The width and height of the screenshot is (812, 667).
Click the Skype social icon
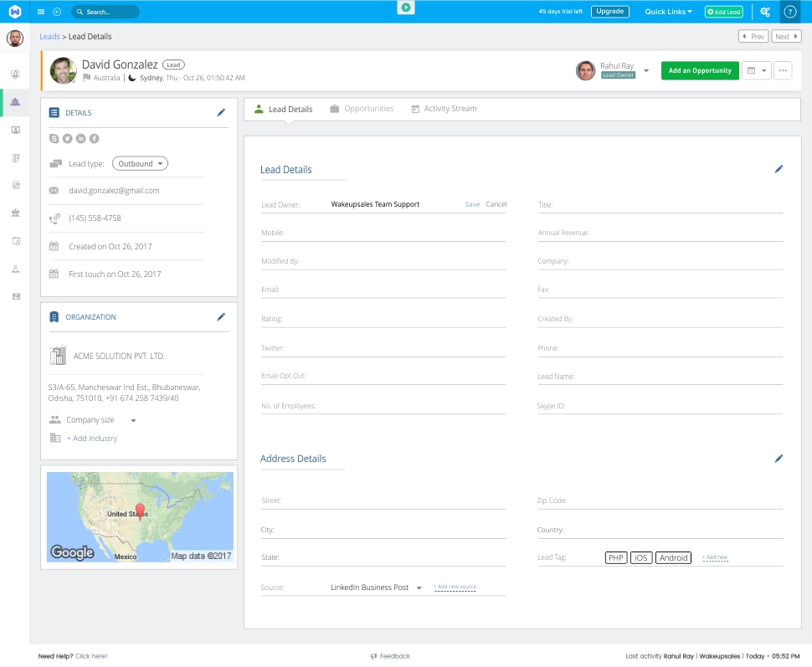tap(54, 138)
